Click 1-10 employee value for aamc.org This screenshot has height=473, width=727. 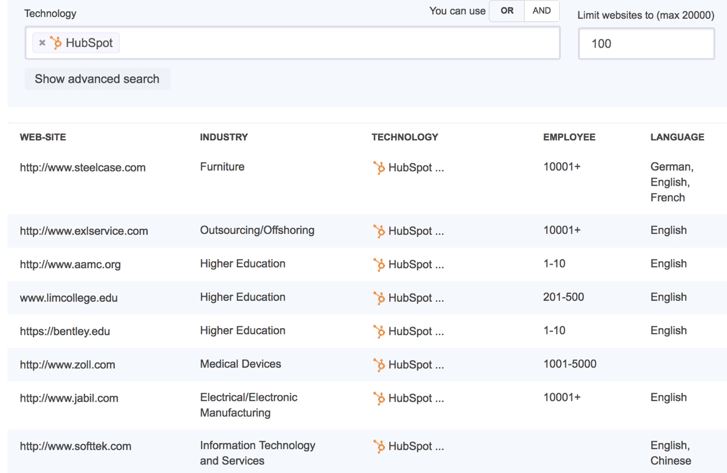554,263
